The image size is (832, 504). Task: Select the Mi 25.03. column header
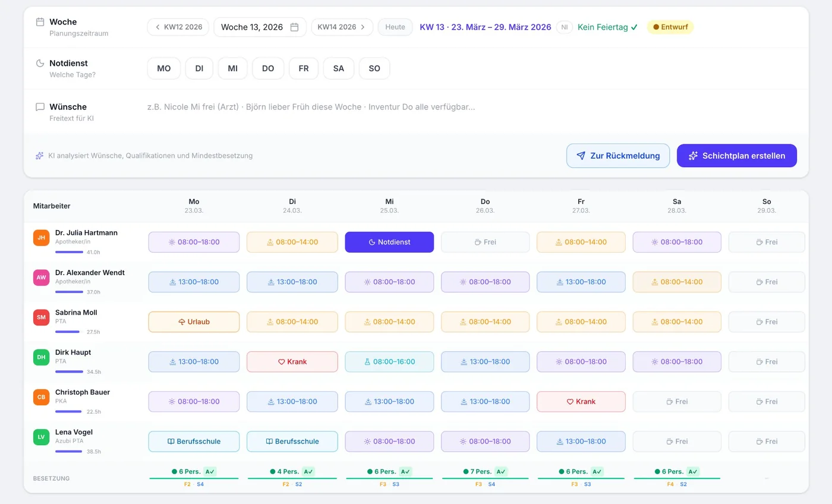[x=389, y=206]
